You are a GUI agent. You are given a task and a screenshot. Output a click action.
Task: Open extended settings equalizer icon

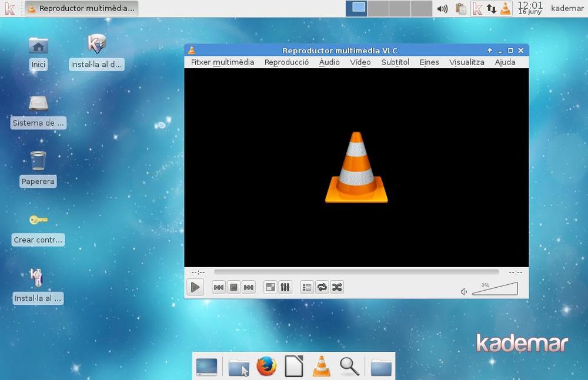pos(285,287)
